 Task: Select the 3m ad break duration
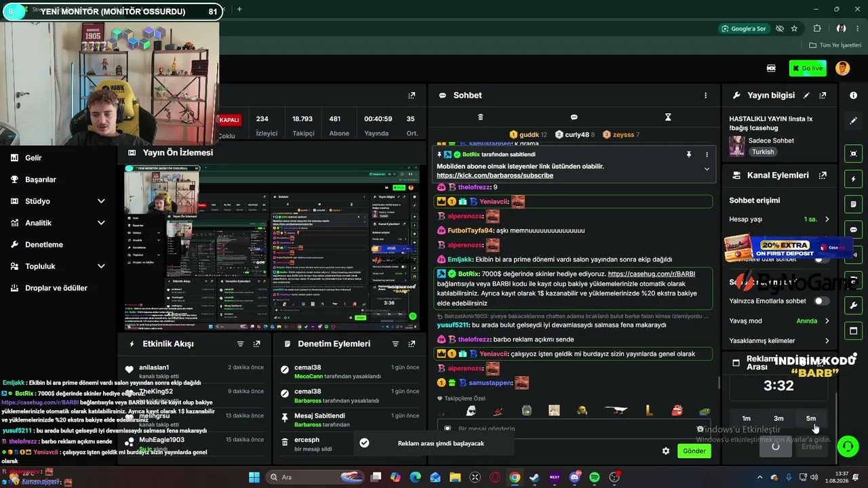(x=778, y=418)
